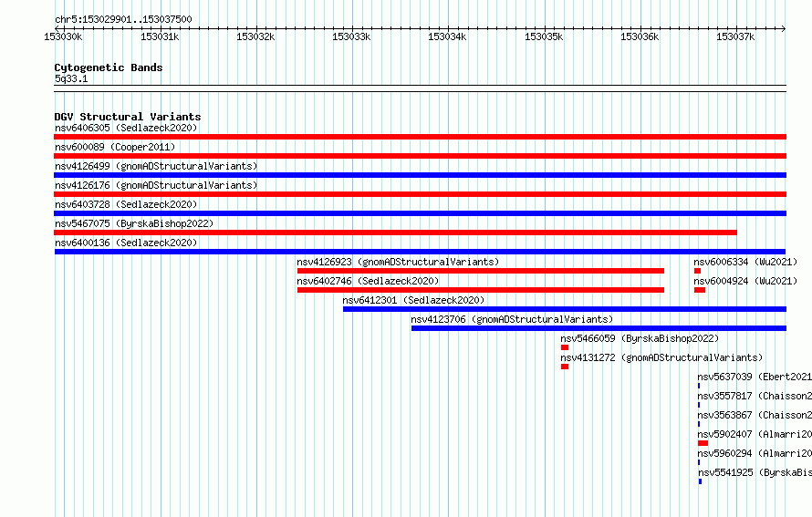812x517 pixels.
Task: Click ruler position 153034k
Action: pyautogui.click(x=447, y=36)
